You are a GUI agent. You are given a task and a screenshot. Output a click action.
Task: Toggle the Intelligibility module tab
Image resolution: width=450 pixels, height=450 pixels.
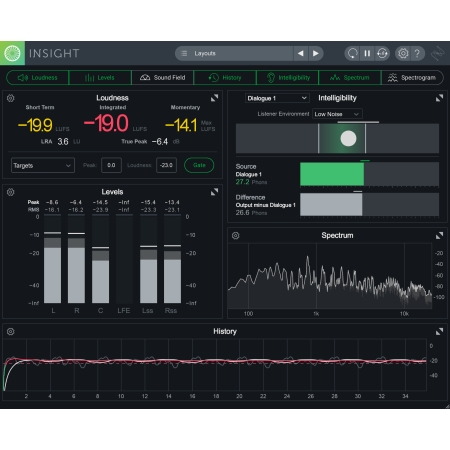(287, 78)
